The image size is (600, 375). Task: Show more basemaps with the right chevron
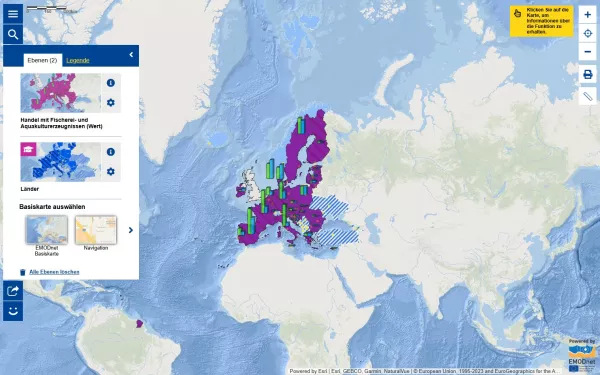(130, 230)
